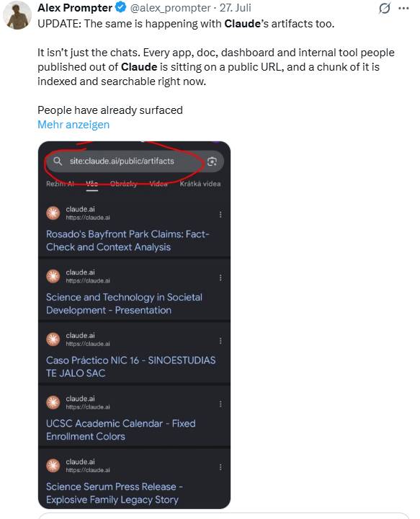Image resolution: width=420 pixels, height=519 pixels.
Task: Open the three-dot tweet options menu
Action: [x=404, y=9]
